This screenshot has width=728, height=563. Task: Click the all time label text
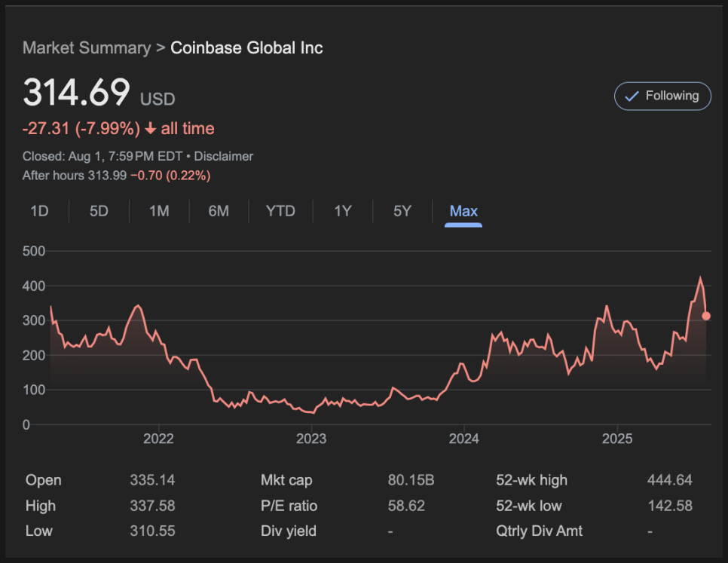coord(188,129)
